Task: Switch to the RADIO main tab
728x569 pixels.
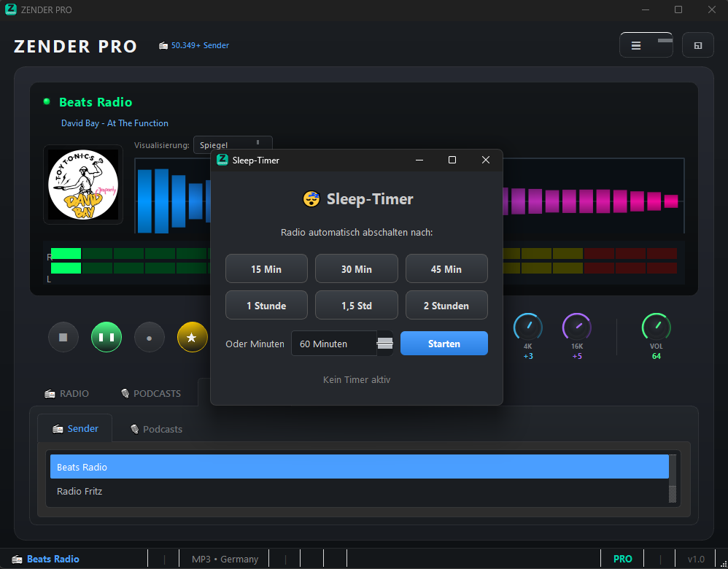Action: (67, 394)
